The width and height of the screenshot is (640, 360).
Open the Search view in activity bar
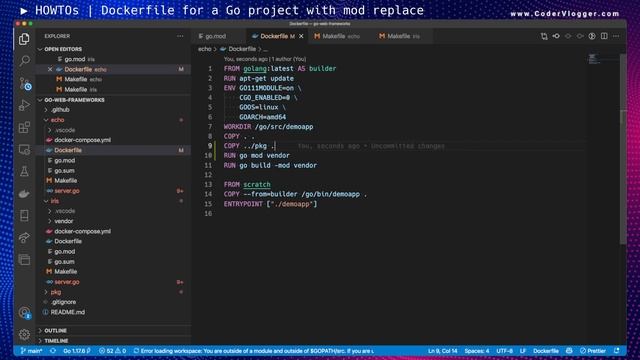(24, 61)
